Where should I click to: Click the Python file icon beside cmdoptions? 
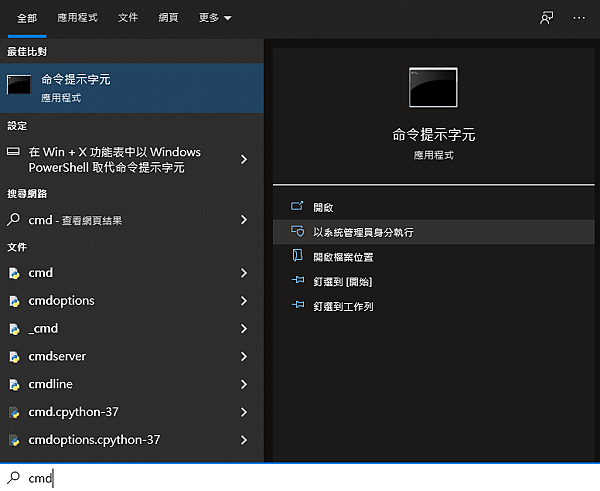click(14, 301)
